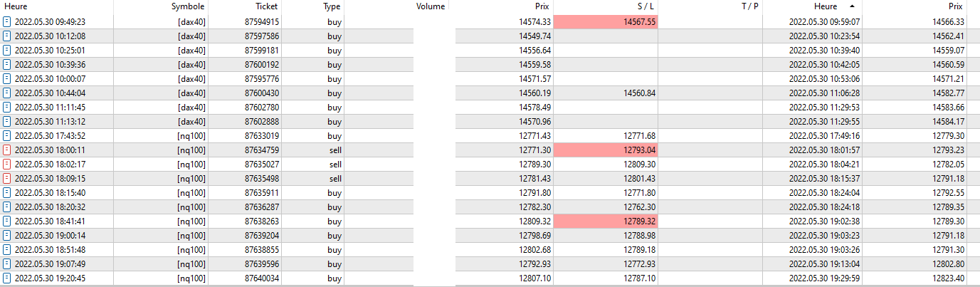
Task: Click the red sell icon at 18:00:11
Action: click(x=7, y=150)
